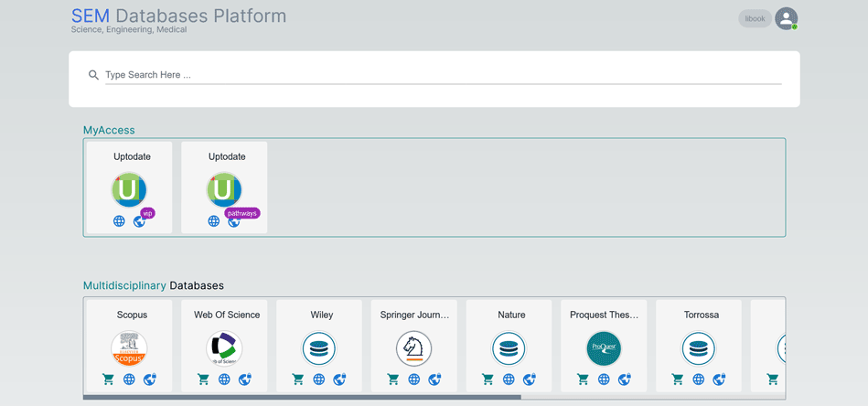The image size is (868, 406).
Task: Select the locked globe icon under Web Of Science
Action: coord(245,379)
